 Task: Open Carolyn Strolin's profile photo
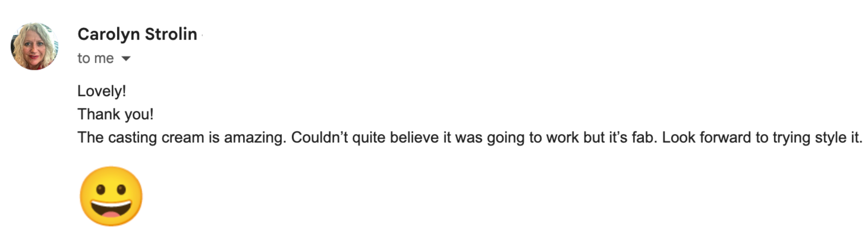34,46
